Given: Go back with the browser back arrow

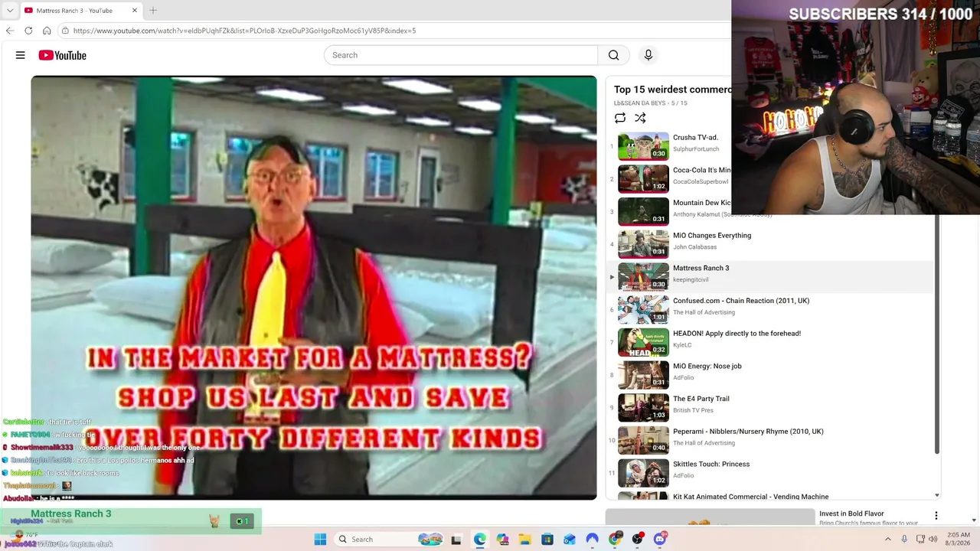Looking at the screenshot, I should click(10, 31).
